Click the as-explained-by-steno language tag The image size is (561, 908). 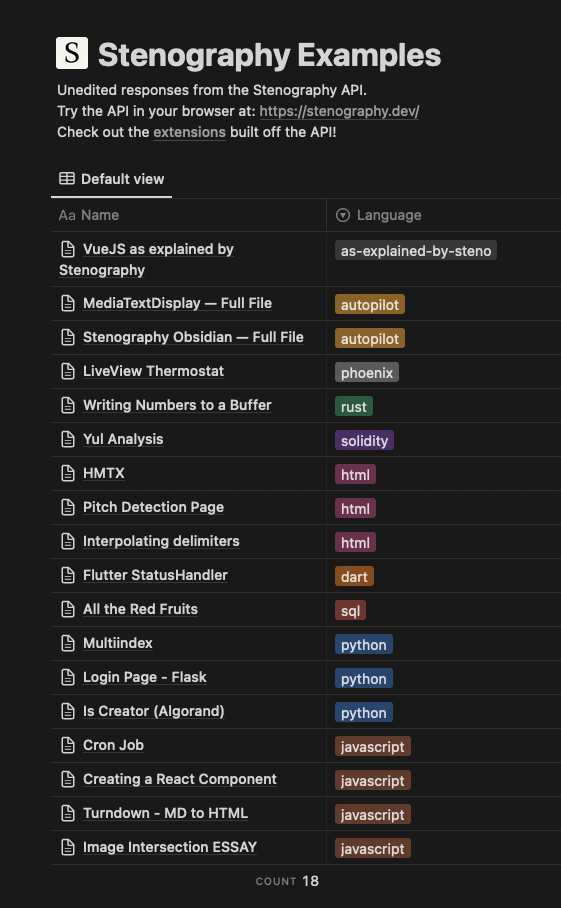pos(416,251)
